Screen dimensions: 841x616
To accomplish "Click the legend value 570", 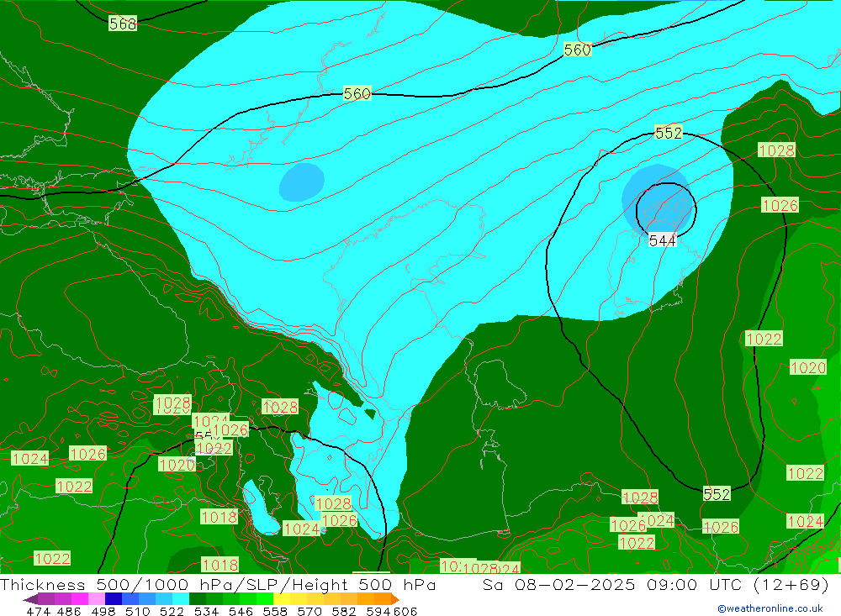I will click(309, 611).
